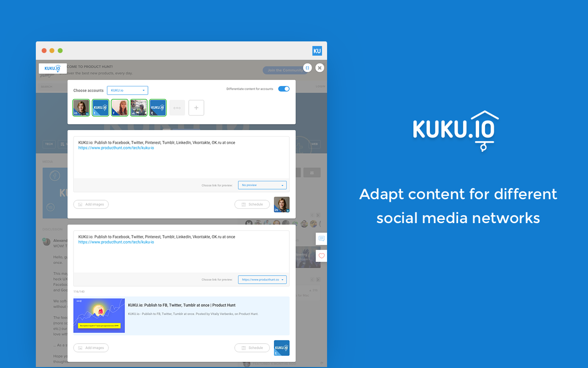
Task: Select the LinkedIn account tile in Choose accounts row
Action: (x=81, y=108)
